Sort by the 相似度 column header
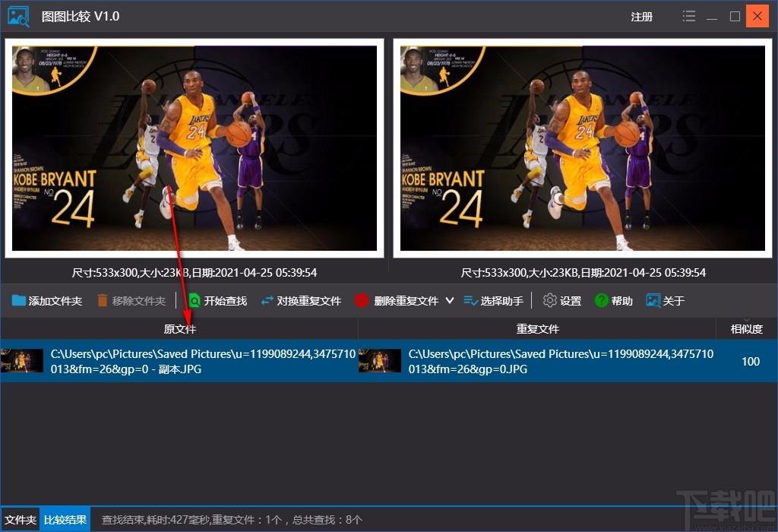 (747, 328)
